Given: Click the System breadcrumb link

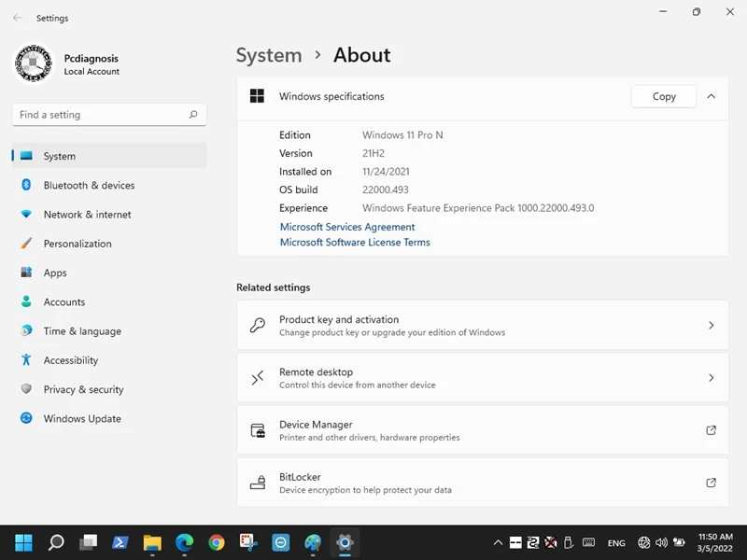Looking at the screenshot, I should pyautogui.click(x=269, y=55).
